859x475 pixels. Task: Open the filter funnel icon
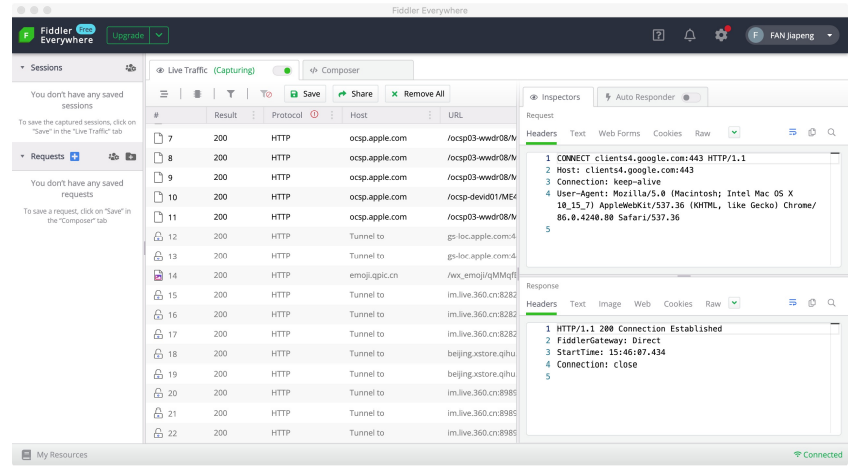pos(231,94)
